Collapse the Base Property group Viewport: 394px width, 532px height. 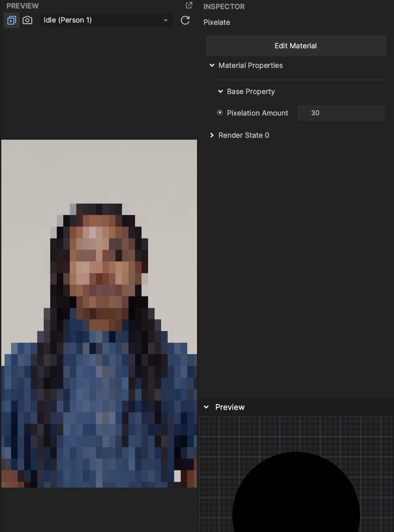click(x=221, y=91)
